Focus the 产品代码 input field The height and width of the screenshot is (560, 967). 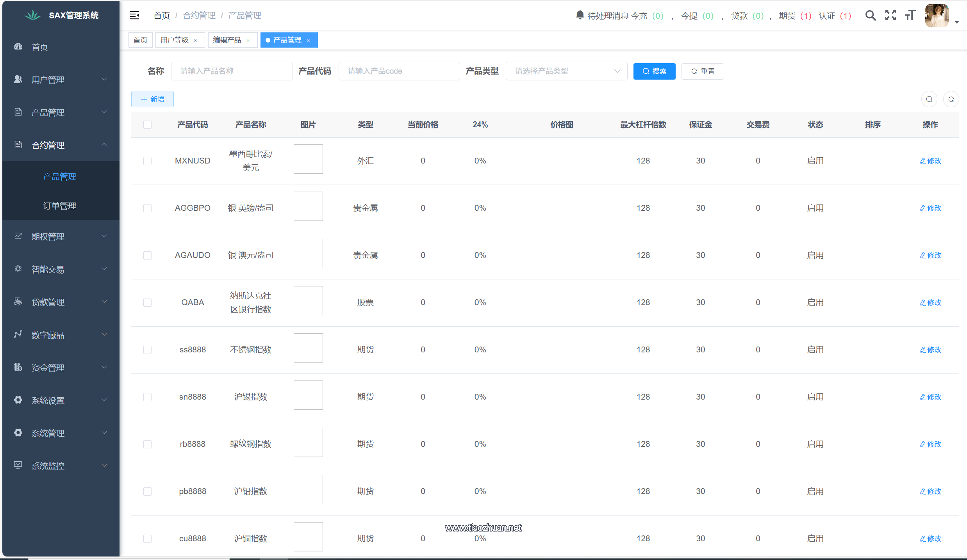tap(399, 71)
